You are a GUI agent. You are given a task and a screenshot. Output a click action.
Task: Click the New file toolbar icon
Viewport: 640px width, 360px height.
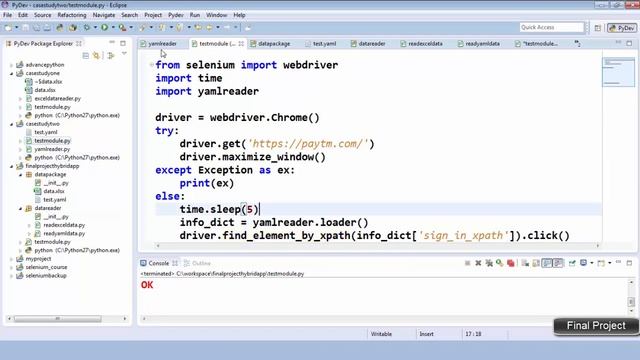[8, 27]
